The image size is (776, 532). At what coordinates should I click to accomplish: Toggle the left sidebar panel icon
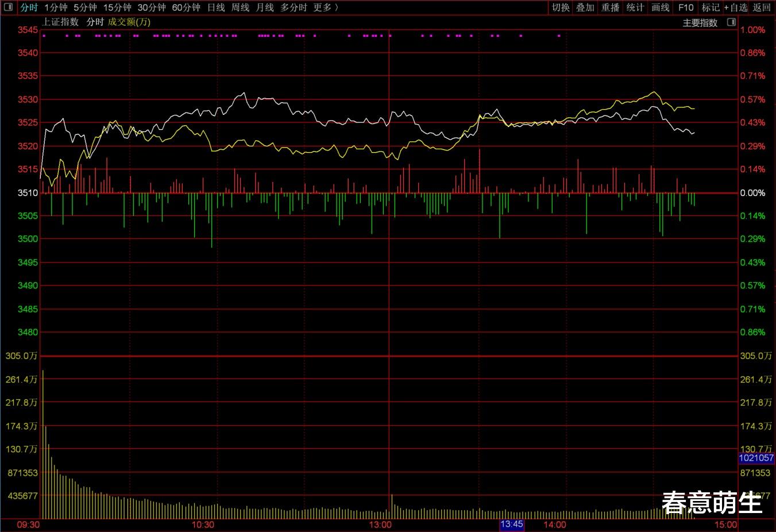tap(8, 7)
